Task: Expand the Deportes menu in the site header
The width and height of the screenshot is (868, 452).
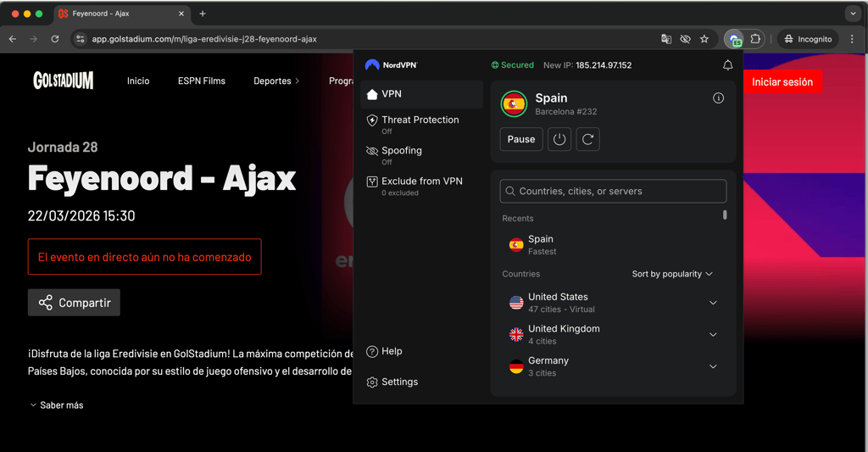Action: 276,81
